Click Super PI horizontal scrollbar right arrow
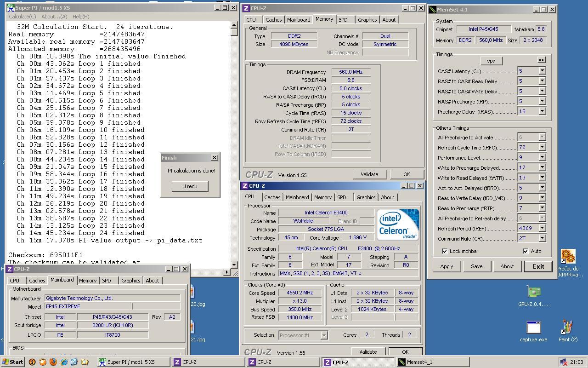 (x=227, y=272)
